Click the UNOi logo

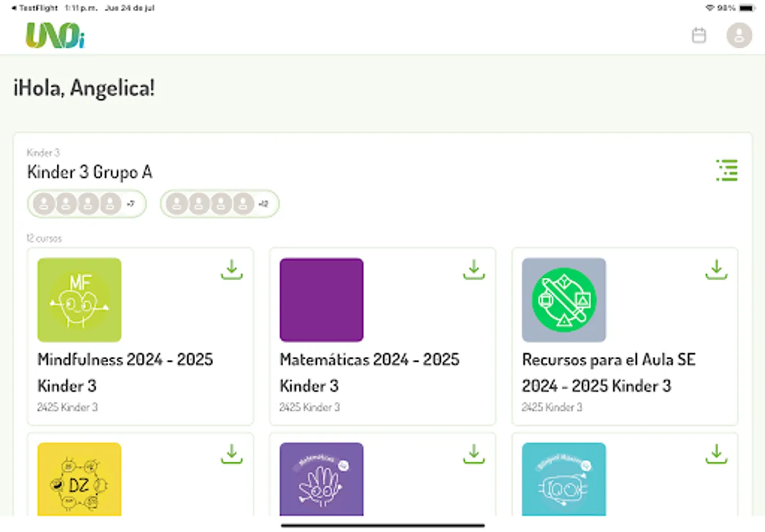pyautogui.click(x=56, y=35)
